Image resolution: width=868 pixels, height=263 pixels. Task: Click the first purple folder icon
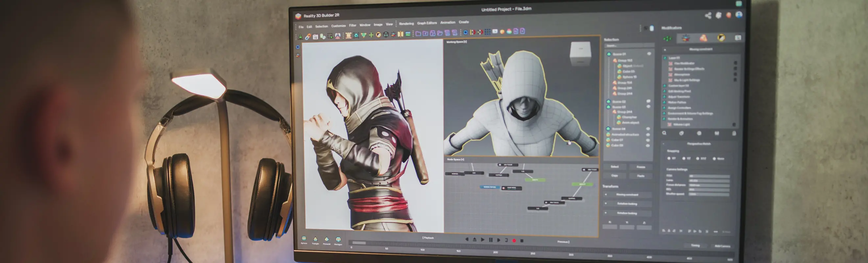pos(418,34)
